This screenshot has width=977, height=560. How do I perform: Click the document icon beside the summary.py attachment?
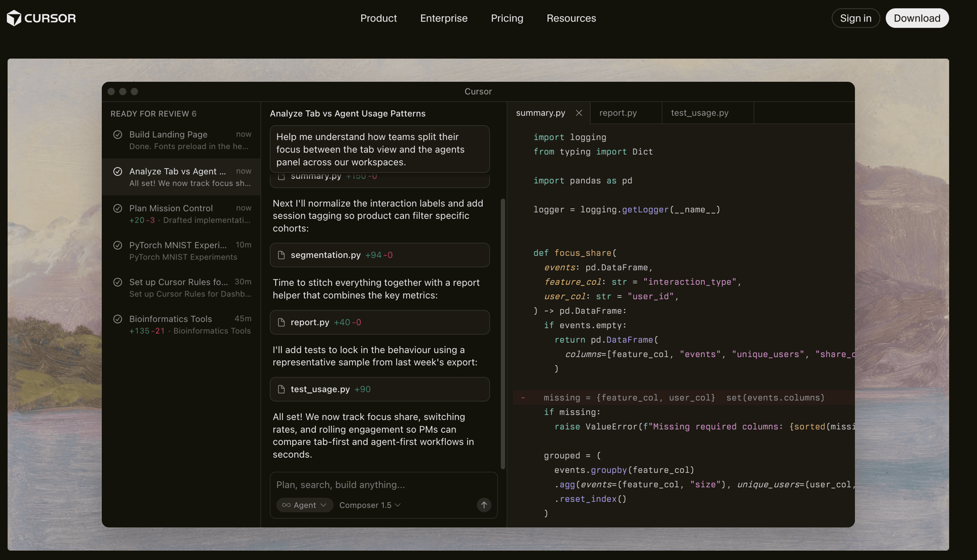(x=281, y=176)
